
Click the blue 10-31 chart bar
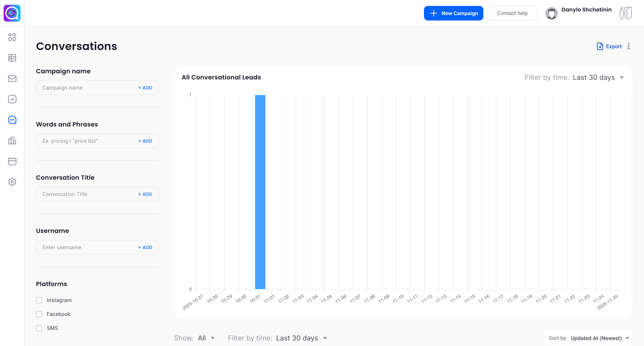260,192
